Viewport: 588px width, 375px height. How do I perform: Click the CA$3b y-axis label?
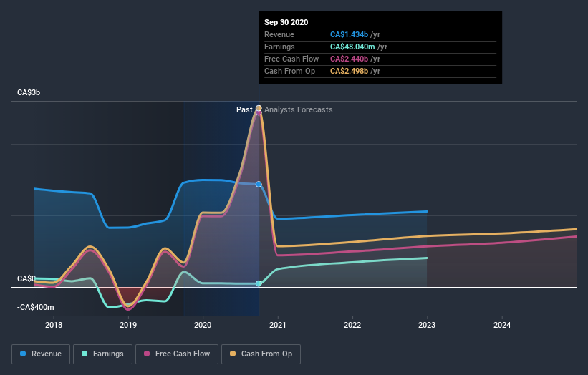pyautogui.click(x=29, y=92)
